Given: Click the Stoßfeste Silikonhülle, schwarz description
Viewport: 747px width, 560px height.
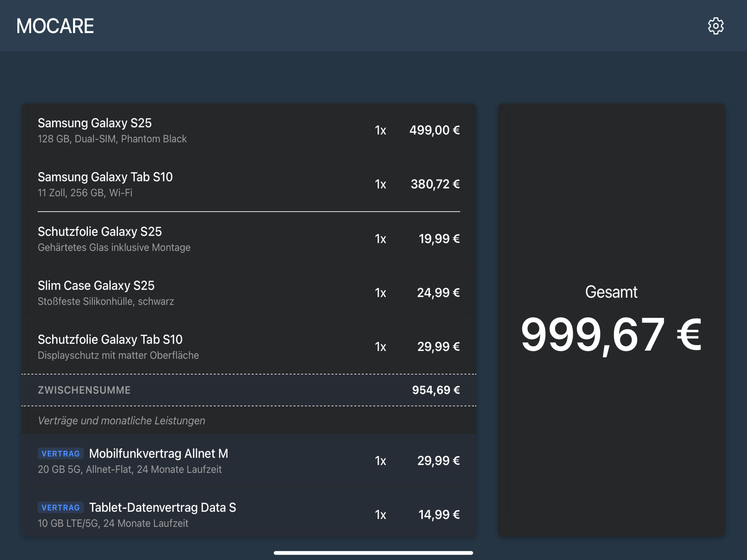Looking at the screenshot, I should [x=106, y=301].
